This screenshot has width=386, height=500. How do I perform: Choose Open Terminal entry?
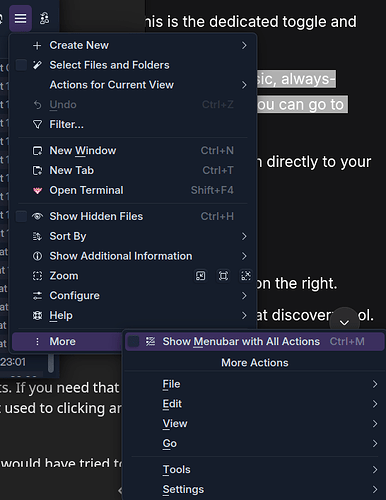coord(133,190)
